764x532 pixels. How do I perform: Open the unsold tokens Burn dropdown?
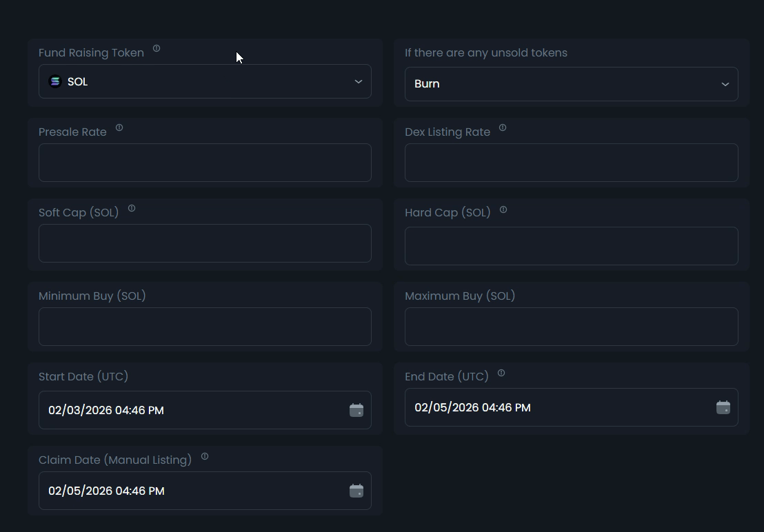(571, 84)
